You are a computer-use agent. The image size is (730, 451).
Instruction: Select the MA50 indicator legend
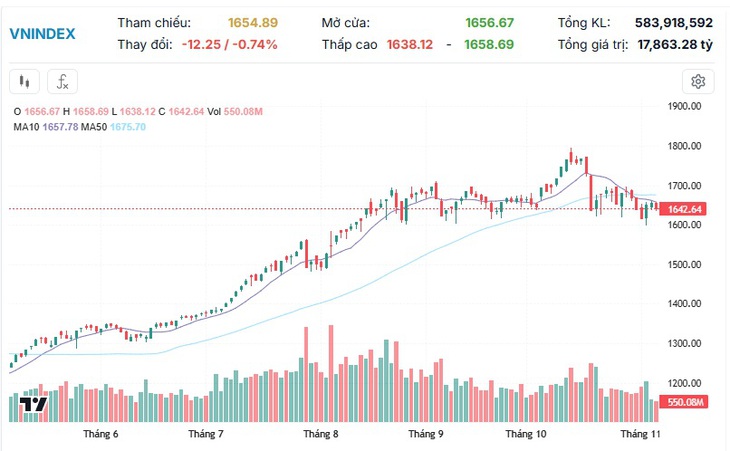(x=113, y=127)
